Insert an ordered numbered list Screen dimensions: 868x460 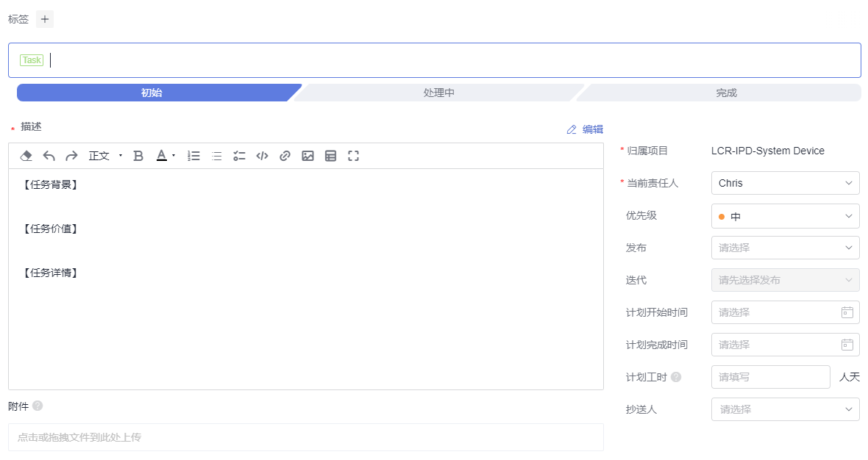pyautogui.click(x=194, y=156)
